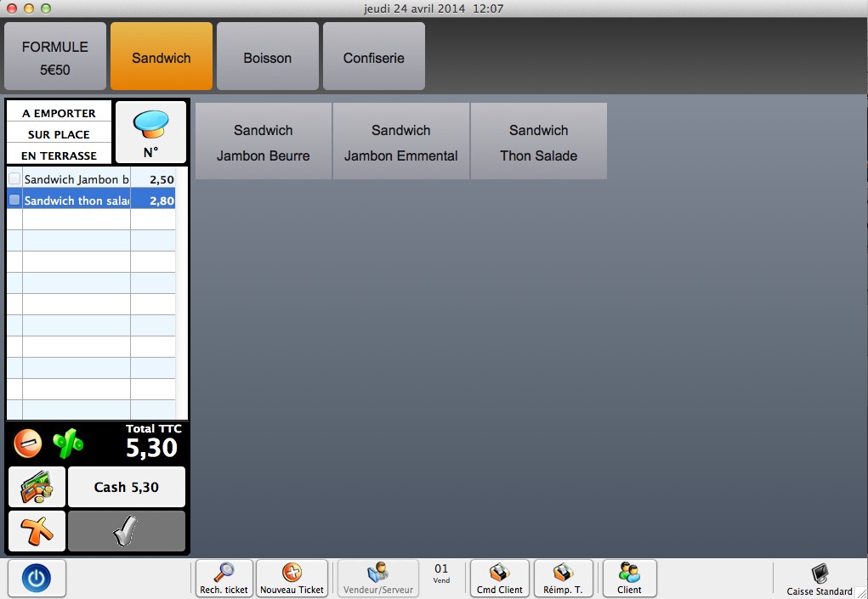Choose the EN TERRASSE option

[x=59, y=155]
